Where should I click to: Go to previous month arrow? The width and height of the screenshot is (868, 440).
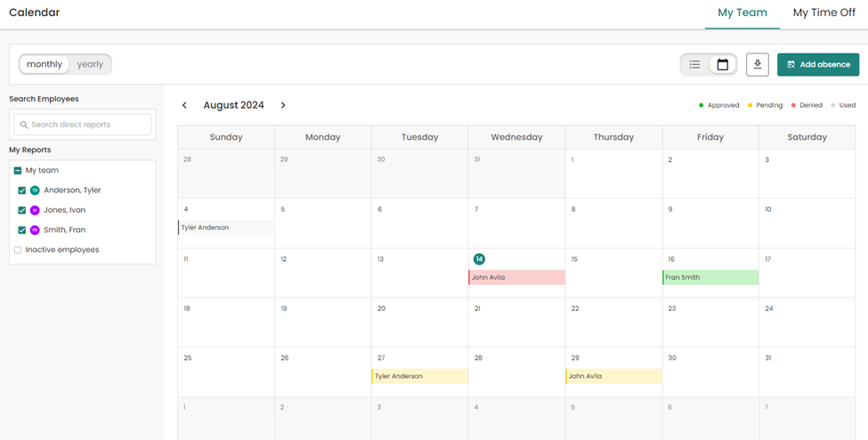coord(185,105)
